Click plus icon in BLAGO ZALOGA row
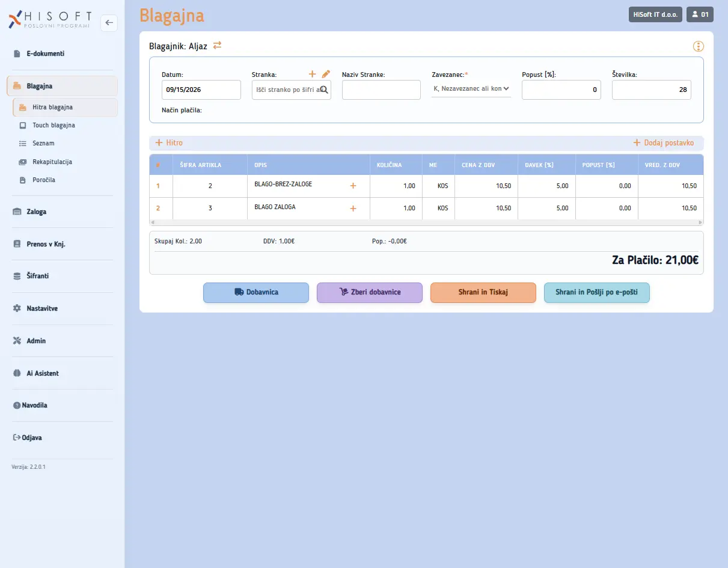 tap(353, 209)
